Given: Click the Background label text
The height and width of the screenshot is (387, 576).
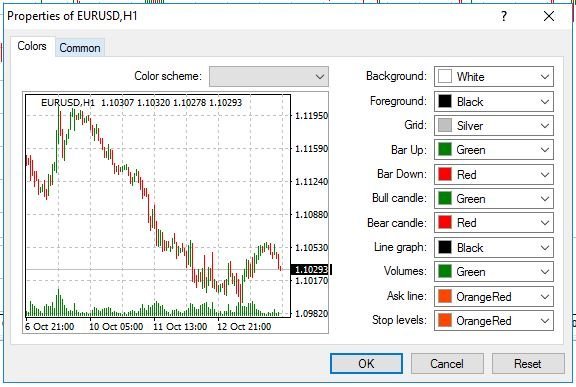Looking at the screenshot, I should [396, 76].
